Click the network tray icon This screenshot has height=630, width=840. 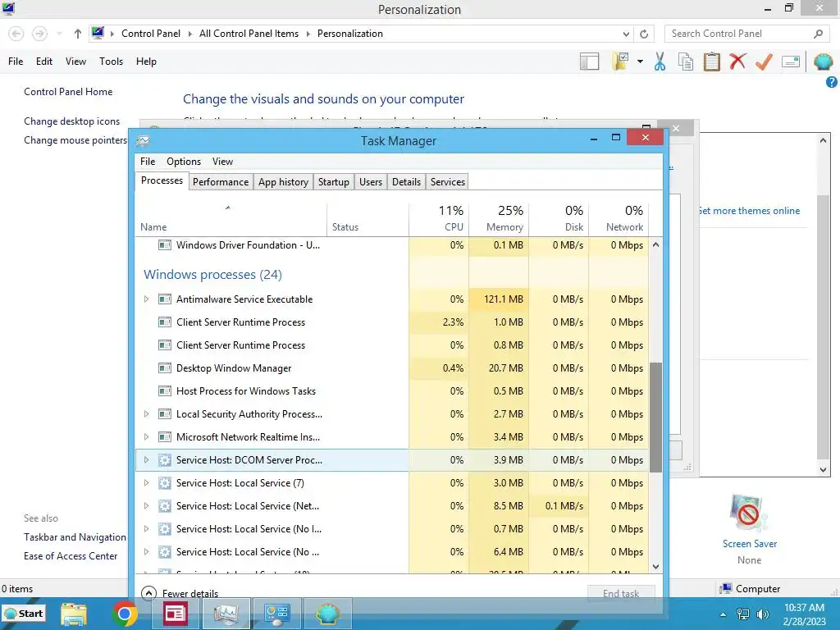743,614
